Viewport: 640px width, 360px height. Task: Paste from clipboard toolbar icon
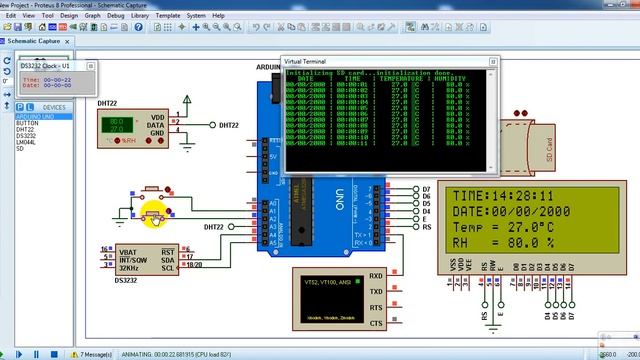[x=302, y=27]
